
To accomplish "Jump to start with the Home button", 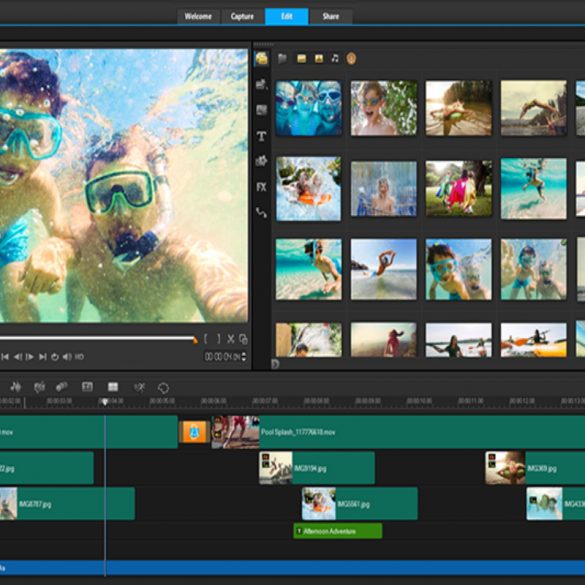I will (x=5, y=357).
